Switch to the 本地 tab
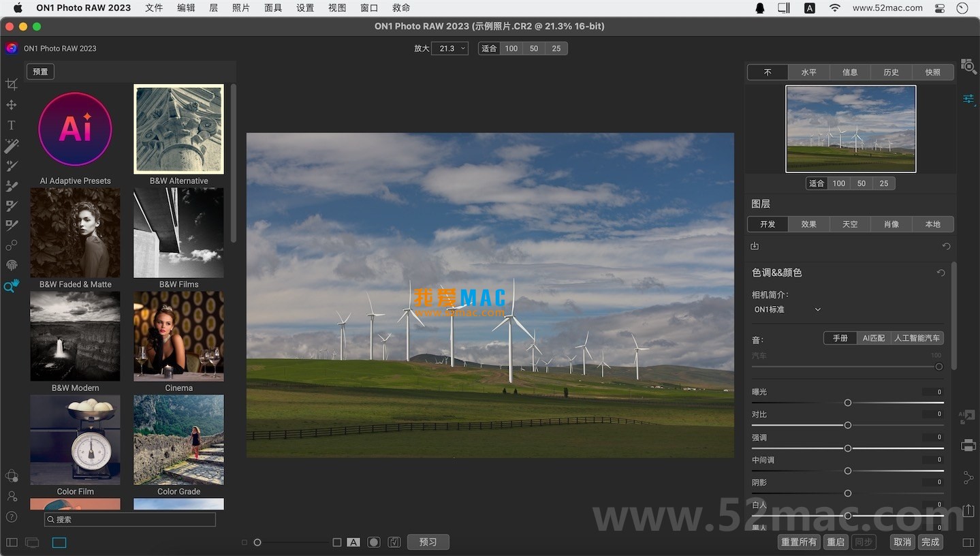Viewport: 980px width, 556px height. tap(933, 224)
